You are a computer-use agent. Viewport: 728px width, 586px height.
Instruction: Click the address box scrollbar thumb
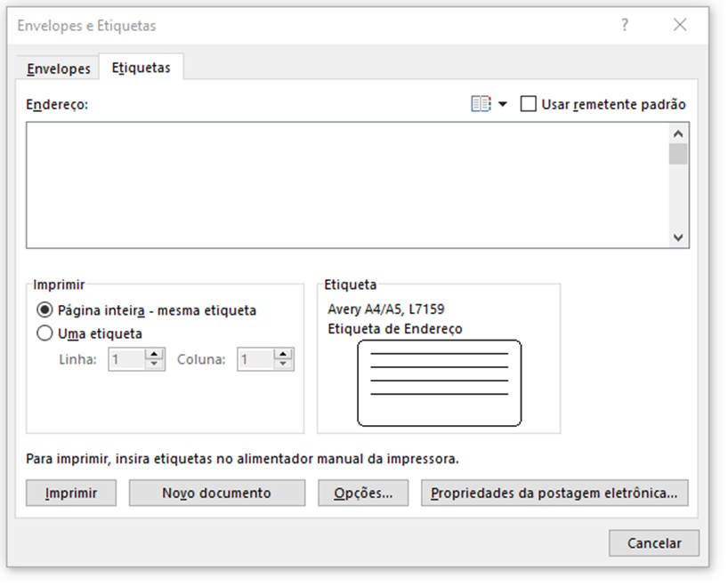tap(678, 154)
